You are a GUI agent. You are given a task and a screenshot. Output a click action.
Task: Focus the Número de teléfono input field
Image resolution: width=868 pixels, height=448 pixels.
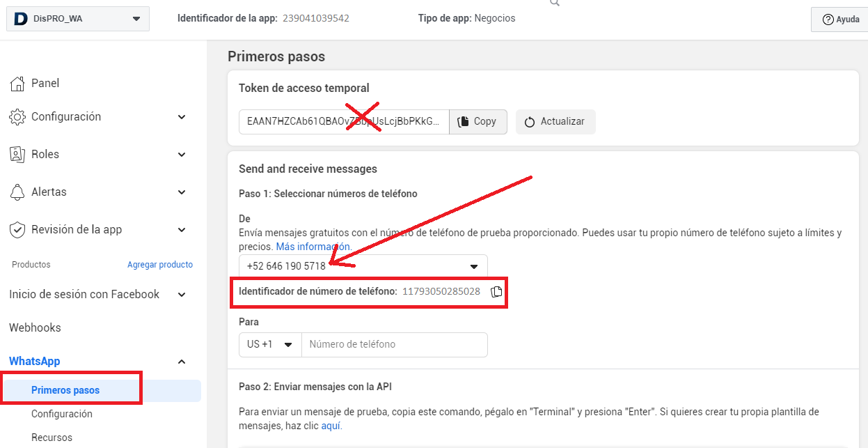[394, 344]
